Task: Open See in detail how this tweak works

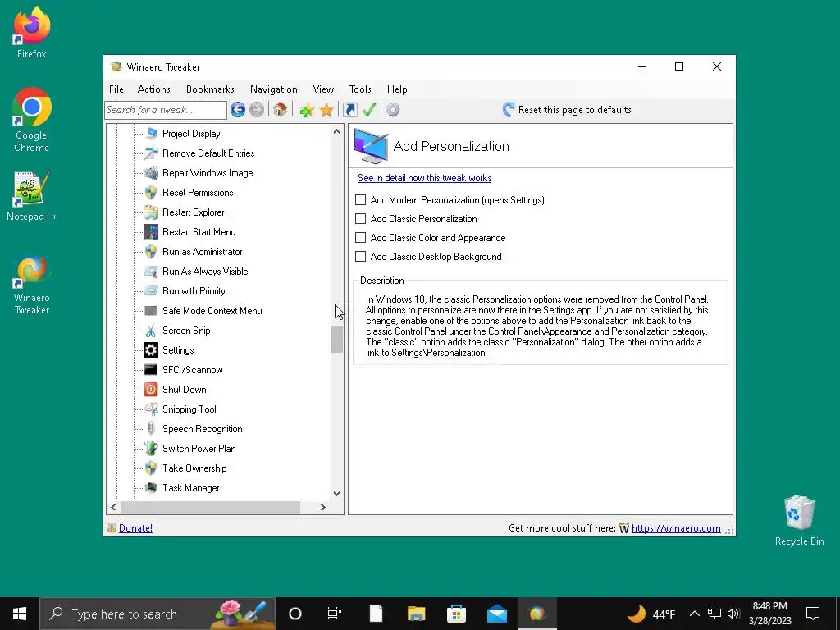Action: click(x=424, y=178)
